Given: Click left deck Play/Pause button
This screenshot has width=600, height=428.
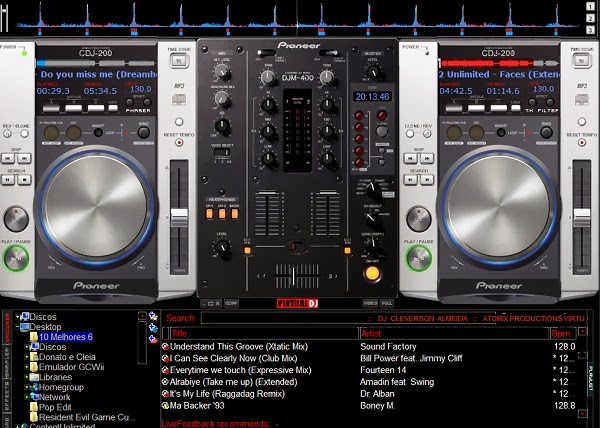Looking at the screenshot, I should (x=16, y=258).
